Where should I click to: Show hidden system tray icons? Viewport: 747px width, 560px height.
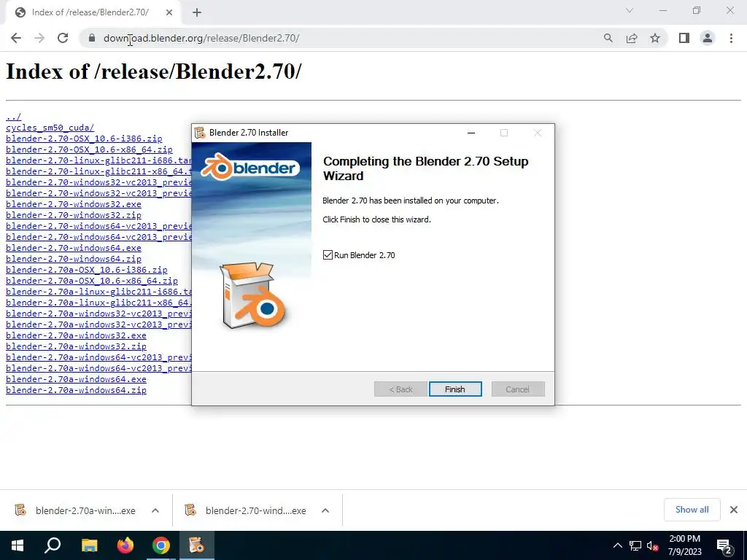(x=617, y=545)
